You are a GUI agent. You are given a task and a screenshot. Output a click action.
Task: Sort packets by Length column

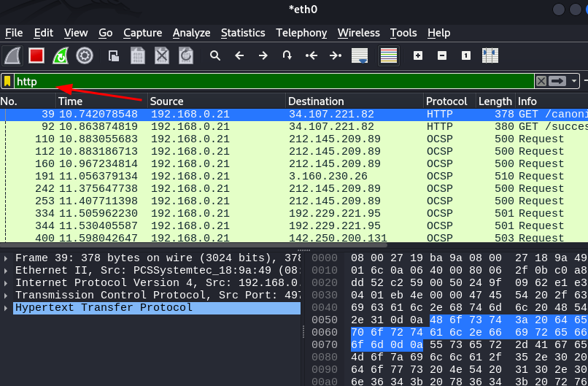[496, 101]
